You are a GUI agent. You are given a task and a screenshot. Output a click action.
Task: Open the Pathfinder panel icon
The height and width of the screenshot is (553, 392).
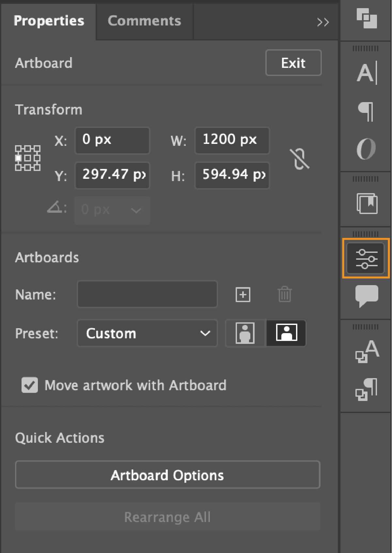pos(367,19)
